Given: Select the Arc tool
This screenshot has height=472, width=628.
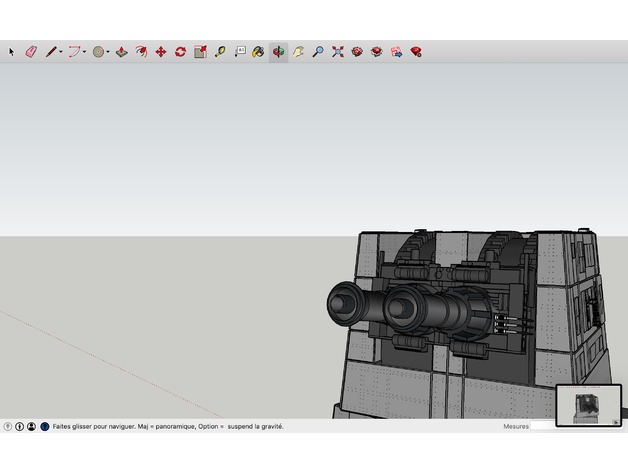Looking at the screenshot, I should [74, 52].
